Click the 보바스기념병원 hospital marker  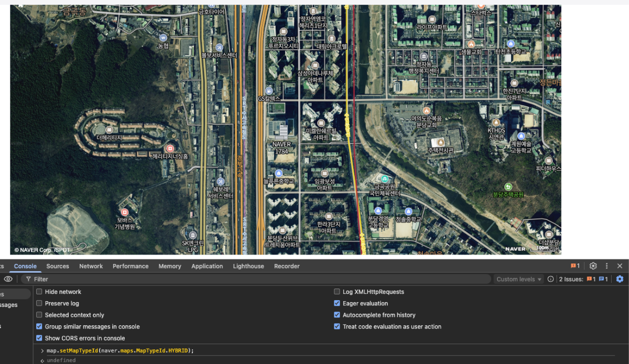pos(125,212)
